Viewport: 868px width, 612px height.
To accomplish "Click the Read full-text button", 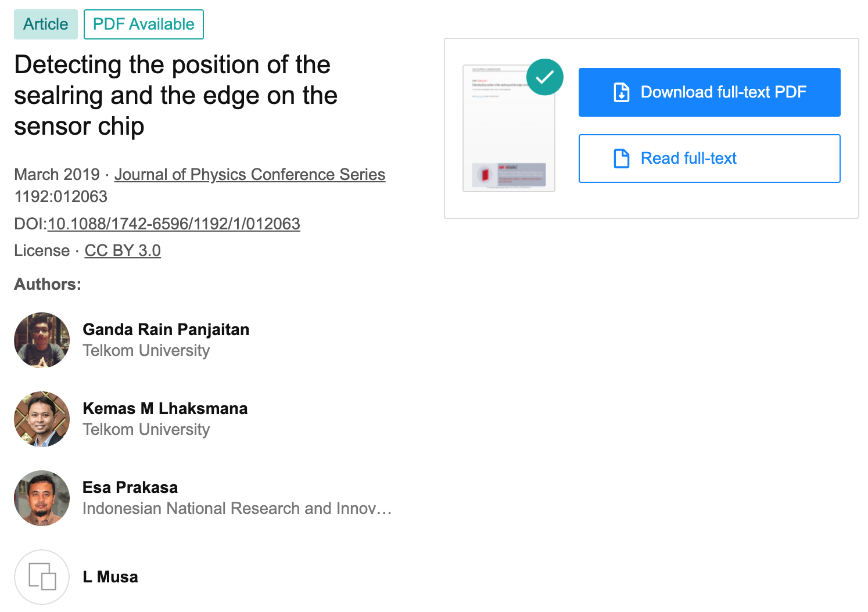I will (709, 159).
